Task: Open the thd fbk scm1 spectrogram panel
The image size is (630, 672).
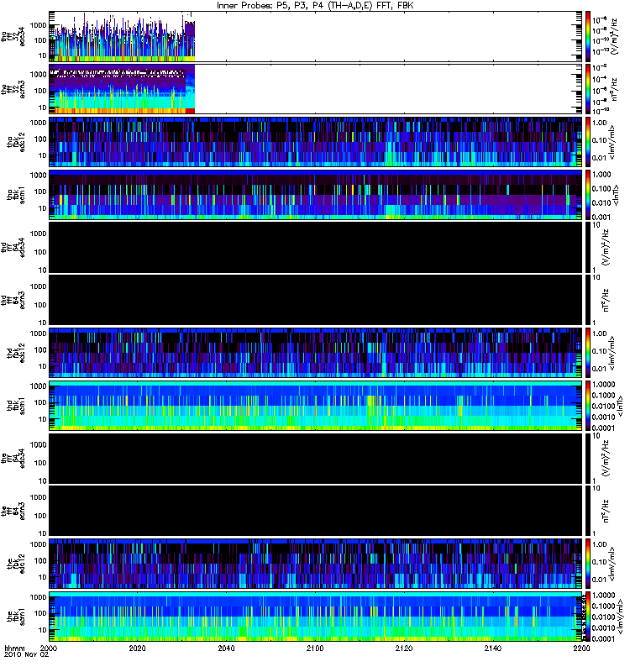Action: point(315,406)
